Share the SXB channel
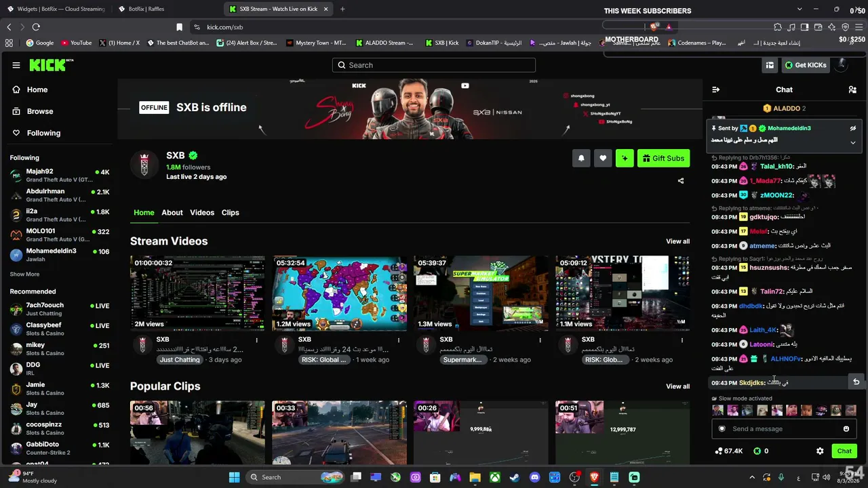 [x=681, y=181]
